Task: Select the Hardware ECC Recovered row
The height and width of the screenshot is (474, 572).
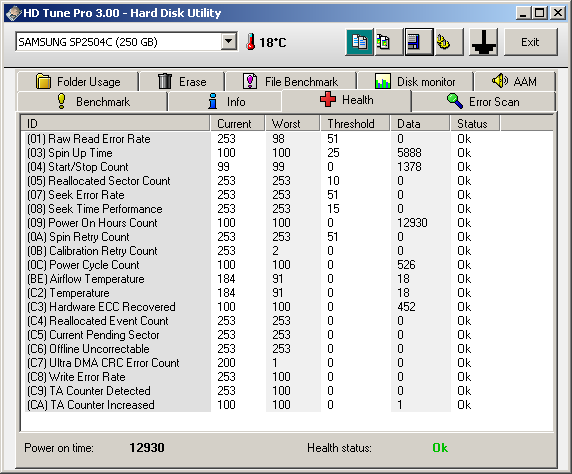Action: [287, 307]
